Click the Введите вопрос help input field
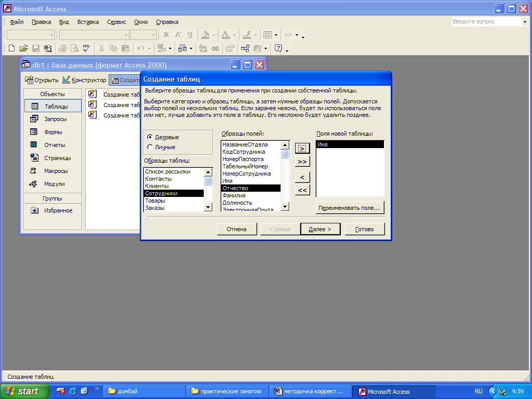The image size is (532, 399). (x=486, y=21)
